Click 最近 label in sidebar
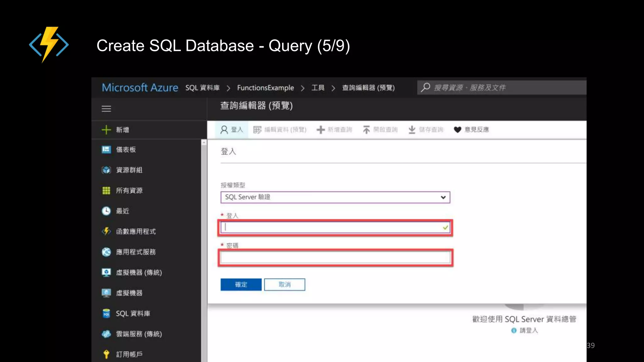 pos(123,211)
